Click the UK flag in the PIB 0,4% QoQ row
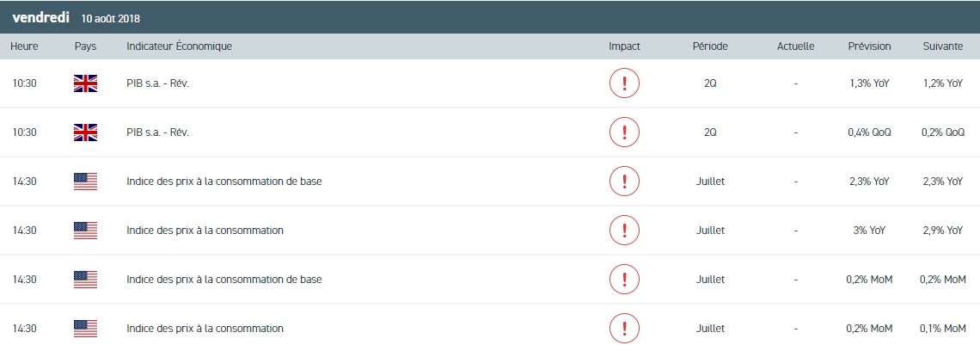Image resolution: width=980 pixels, height=351 pixels. (85, 132)
